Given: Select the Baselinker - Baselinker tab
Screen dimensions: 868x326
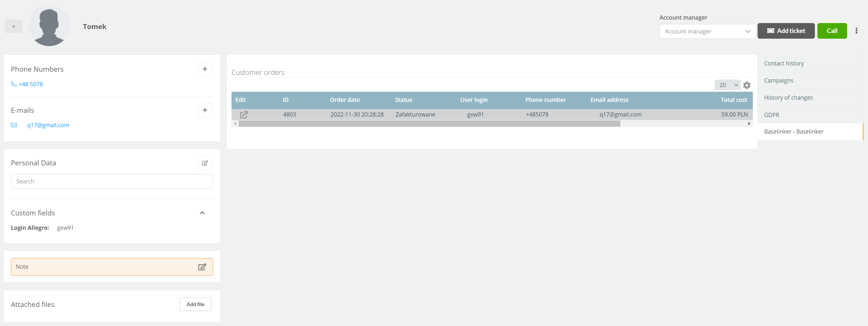Looking at the screenshot, I should coord(810,132).
